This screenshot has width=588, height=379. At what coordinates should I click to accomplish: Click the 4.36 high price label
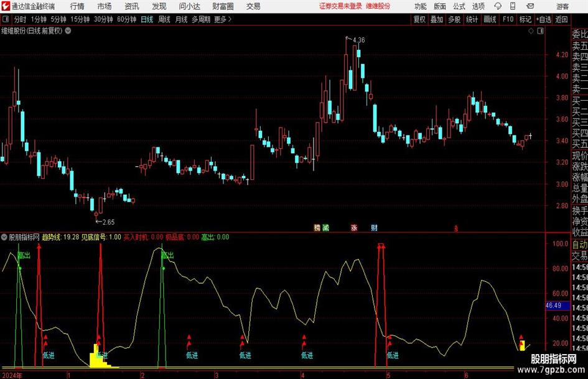click(x=358, y=40)
